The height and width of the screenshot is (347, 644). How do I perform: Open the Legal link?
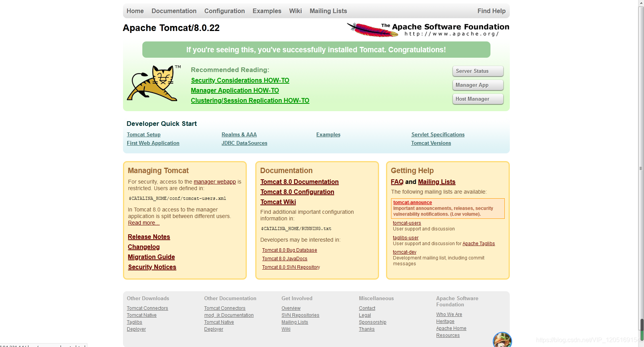pos(365,315)
